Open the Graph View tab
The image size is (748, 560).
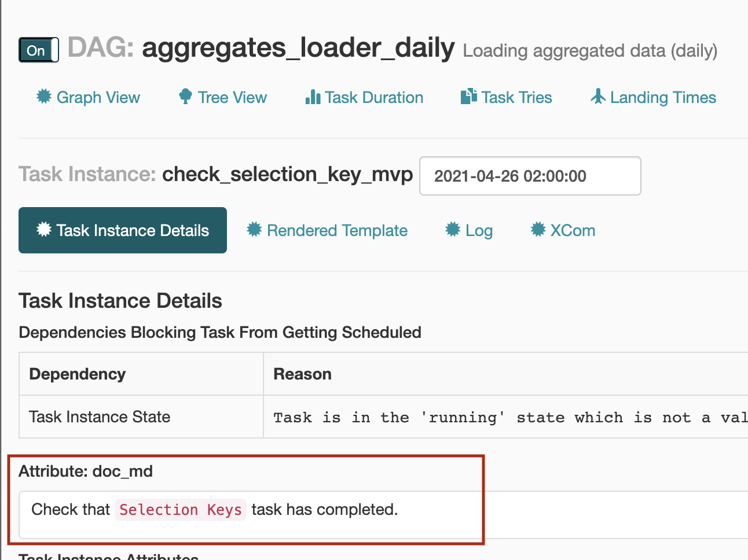pyautogui.click(x=88, y=97)
